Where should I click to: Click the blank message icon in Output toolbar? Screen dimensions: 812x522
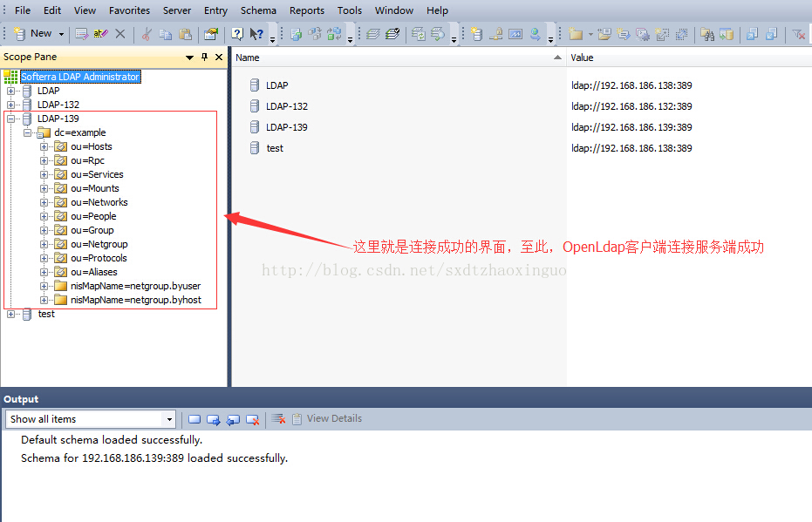(194, 419)
